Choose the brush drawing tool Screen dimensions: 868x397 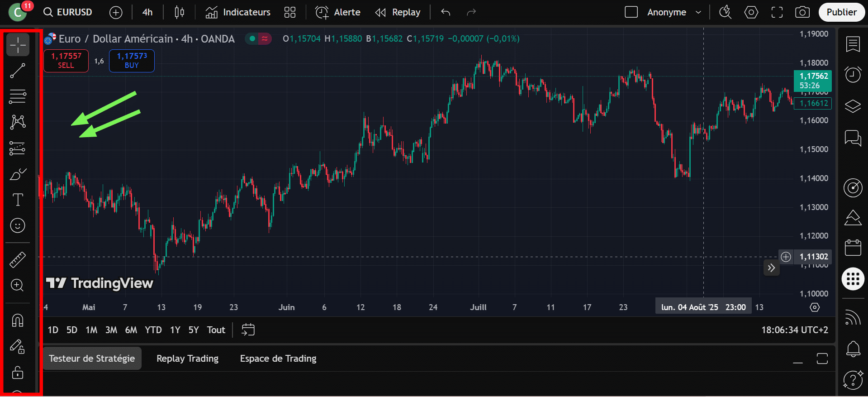click(x=18, y=174)
